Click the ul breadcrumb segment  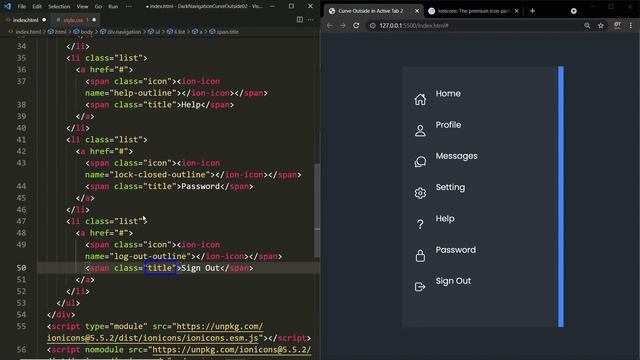click(158, 31)
